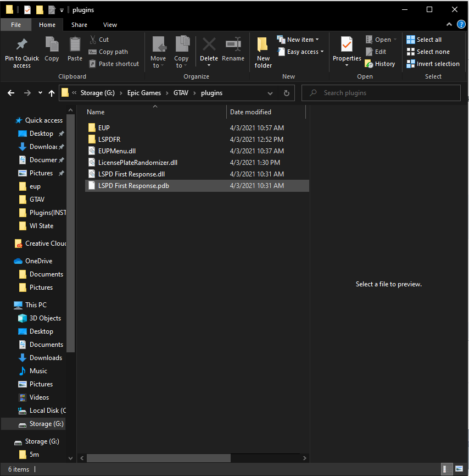Viewport: 469px width, 476px height.
Task: Select LicensePlateRandomizer.dll file
Action: (197, 162)
